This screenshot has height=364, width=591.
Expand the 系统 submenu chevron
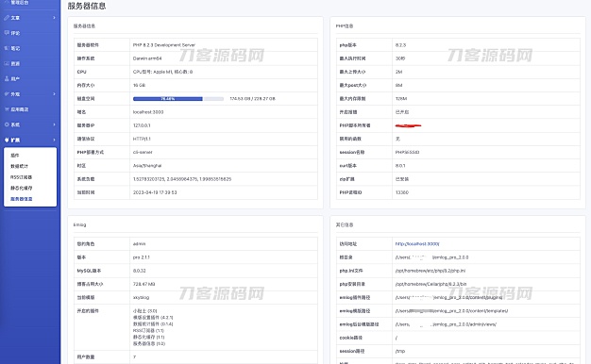pyautogui.click(x=54, y=124)
